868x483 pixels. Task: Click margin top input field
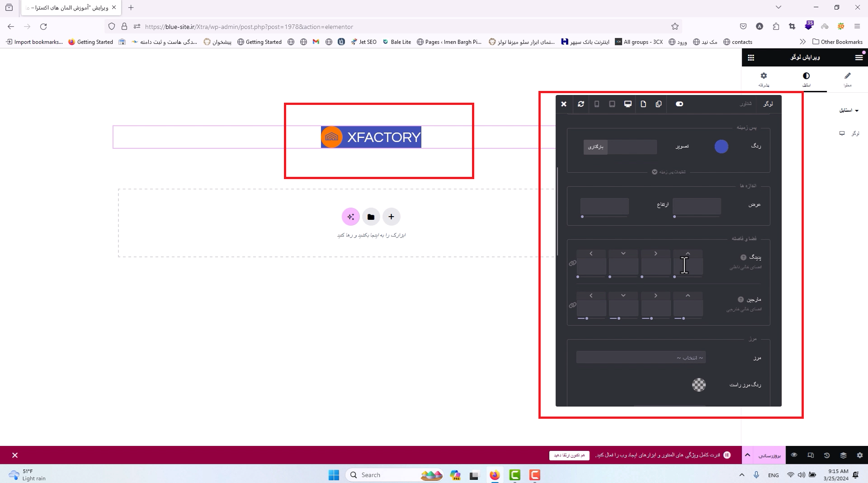point(688,308)
